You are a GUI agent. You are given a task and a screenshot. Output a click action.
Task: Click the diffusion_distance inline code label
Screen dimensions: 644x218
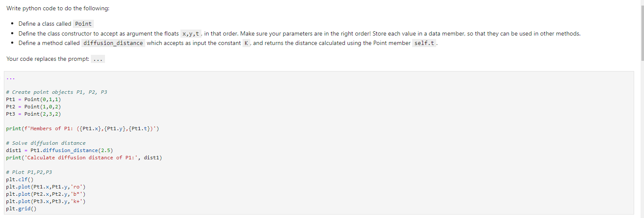click(x=113, y=43)
